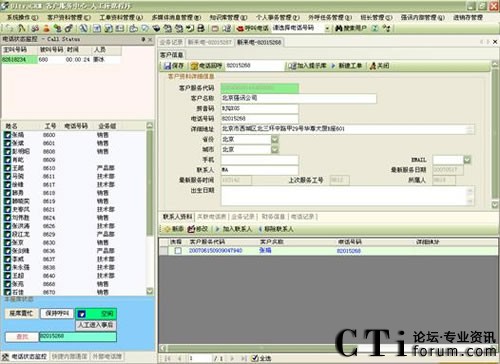The height and width of the screenshot is (364, 500).
Task: Click the 保持呼叫 button
Action: click(x=57, y=314)
